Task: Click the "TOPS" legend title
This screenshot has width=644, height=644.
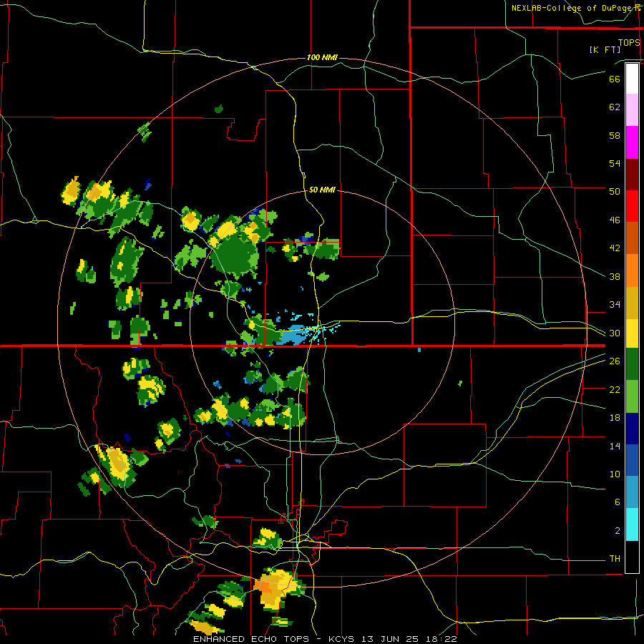Action: point(629,42)
